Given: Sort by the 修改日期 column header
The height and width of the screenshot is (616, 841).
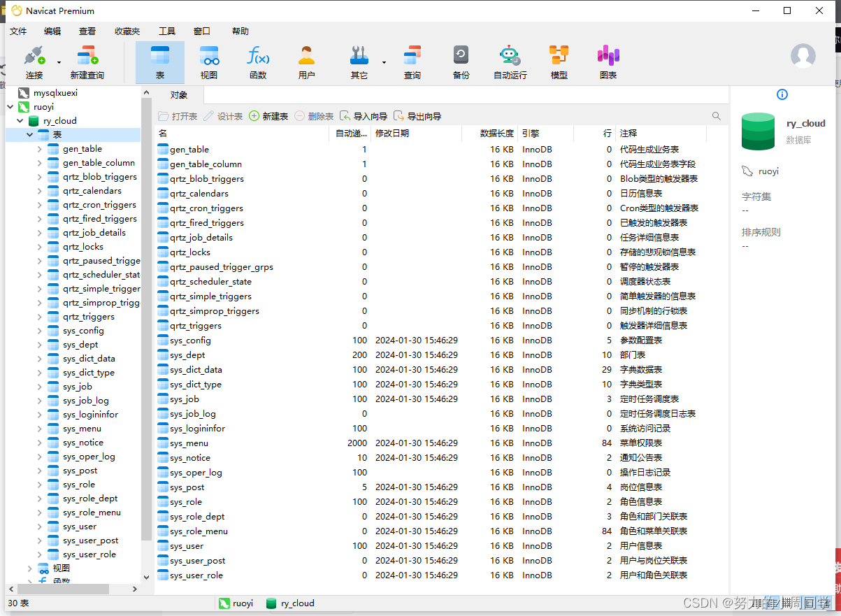Looking at the screenshot, I should pos(416,133).
